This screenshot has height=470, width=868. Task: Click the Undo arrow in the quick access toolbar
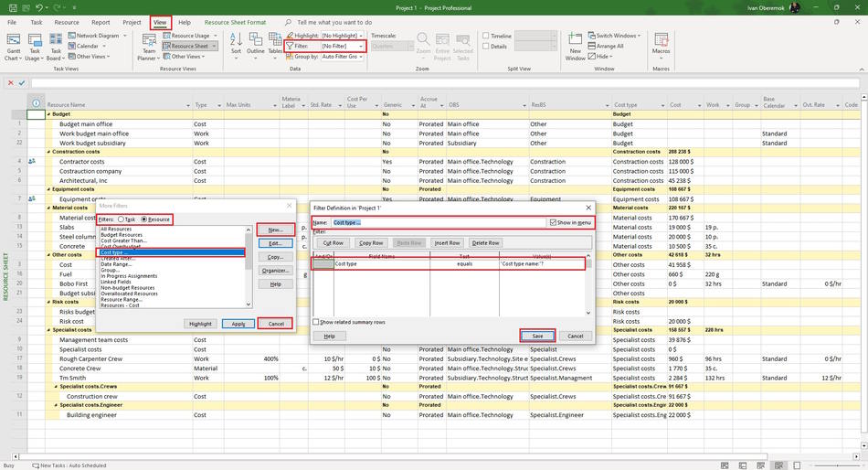pyautogui.click(x=38, y=7)
